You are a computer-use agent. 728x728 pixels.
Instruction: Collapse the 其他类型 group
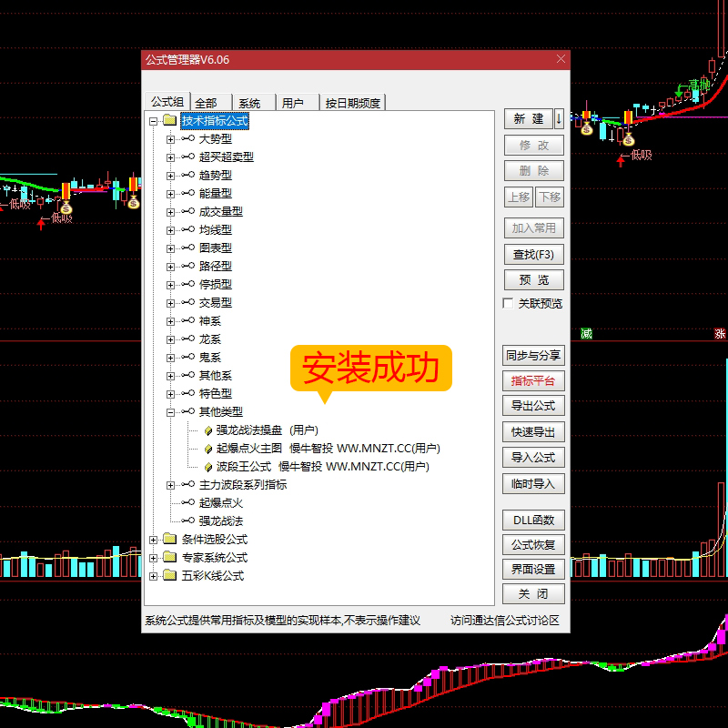coord(170,412)
